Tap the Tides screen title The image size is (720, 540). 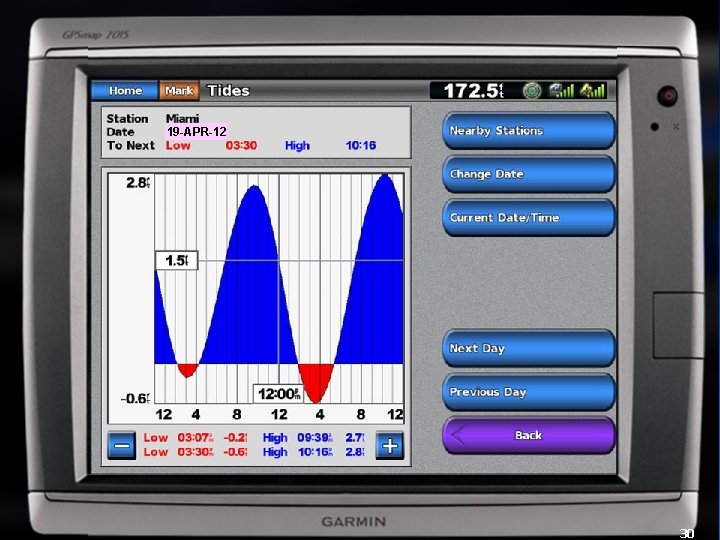[x=228, y=90]
